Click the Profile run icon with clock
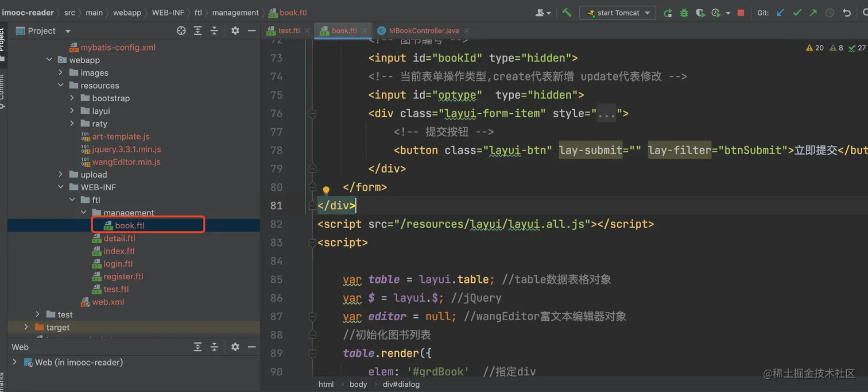This screenshot has width=868, height=392. tap(716, 13)
